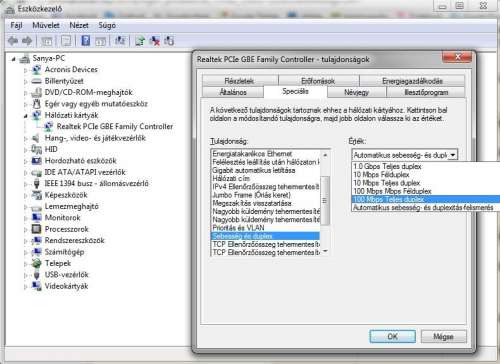The image size is (500, 364).
Task: Click the Back arrow in the toolbar
Action: (13, 41)
